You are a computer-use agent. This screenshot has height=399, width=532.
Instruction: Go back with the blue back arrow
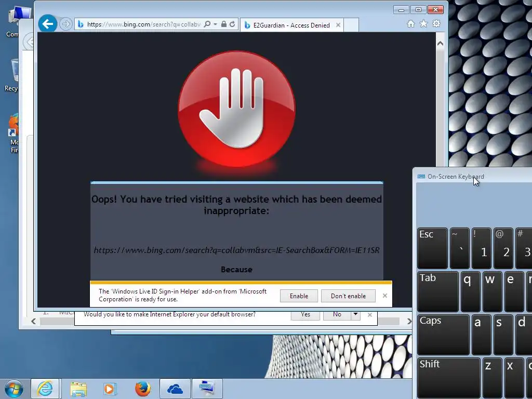pos(47,24)
